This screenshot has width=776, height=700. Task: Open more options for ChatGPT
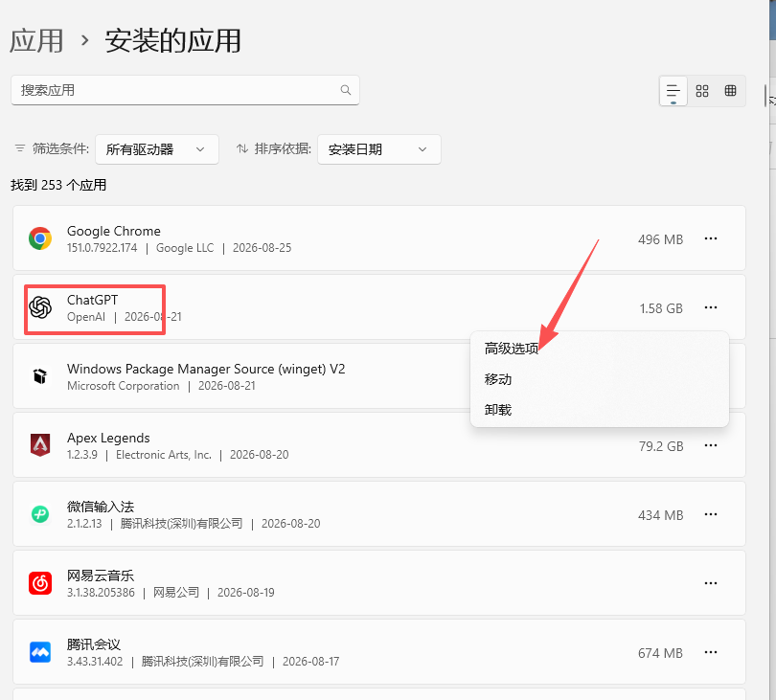(711, 307)
